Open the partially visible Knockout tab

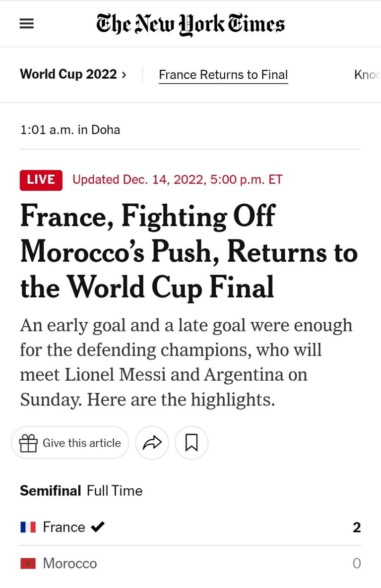click(367, 75)
